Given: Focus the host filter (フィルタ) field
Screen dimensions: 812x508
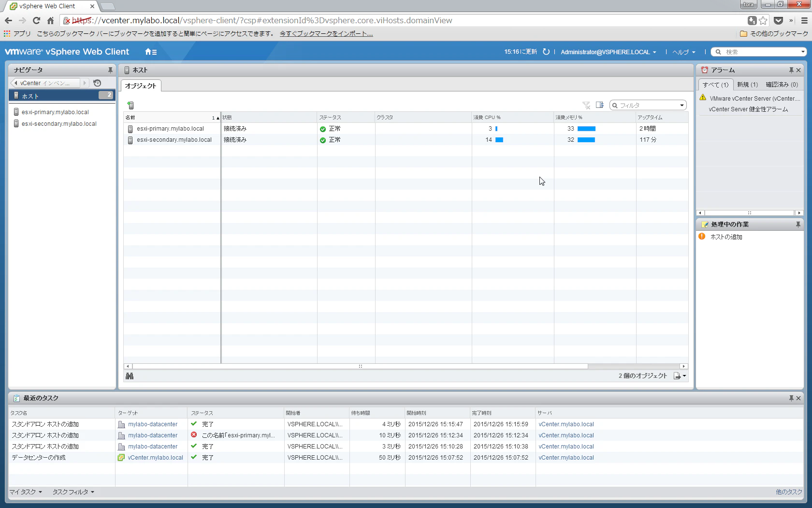Looking at the screenshot, I should point(648,105).
